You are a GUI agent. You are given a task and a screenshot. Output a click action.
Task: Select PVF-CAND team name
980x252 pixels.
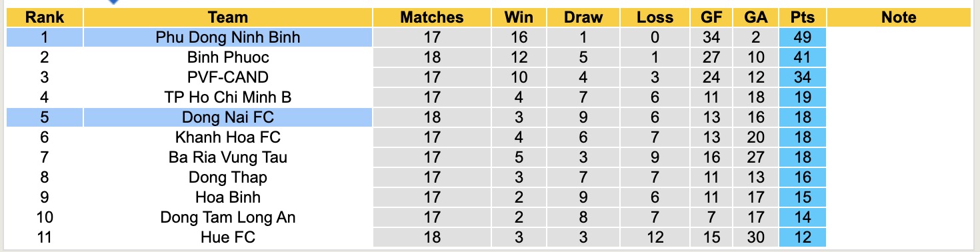click(228, 77)
